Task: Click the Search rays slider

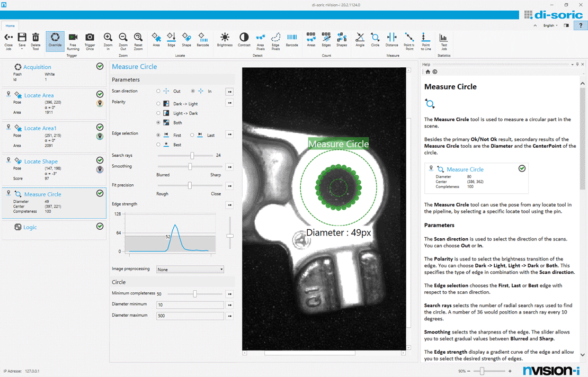Action: tap(192, 156)
